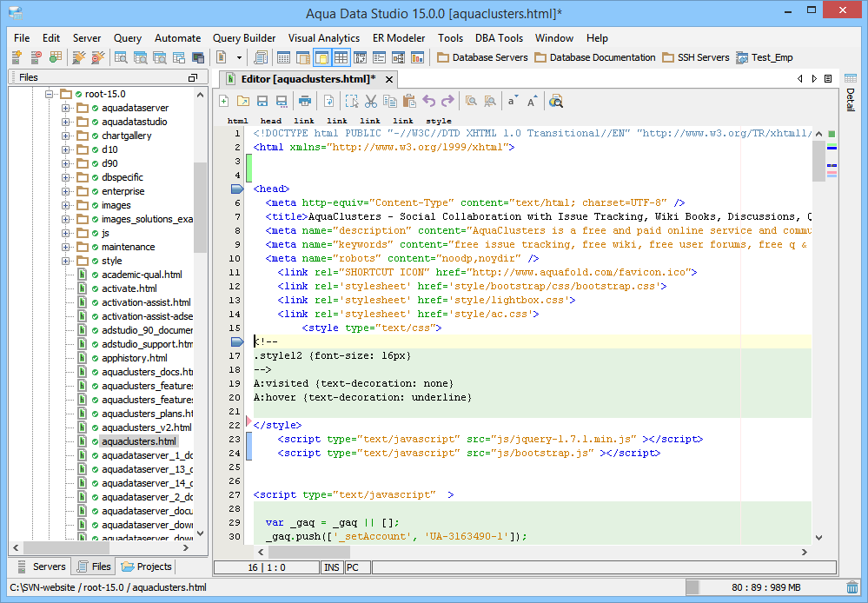Toggle the Detail side panel
Image resolution: width=868 pixels, height=603 pixels.
(850, 99)
